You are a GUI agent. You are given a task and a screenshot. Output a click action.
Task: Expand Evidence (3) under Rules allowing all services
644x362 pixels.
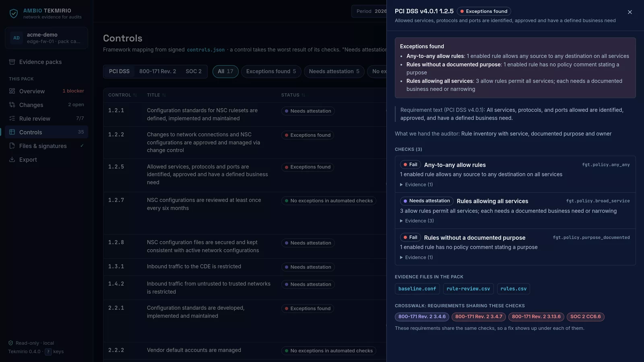[417, 221]
